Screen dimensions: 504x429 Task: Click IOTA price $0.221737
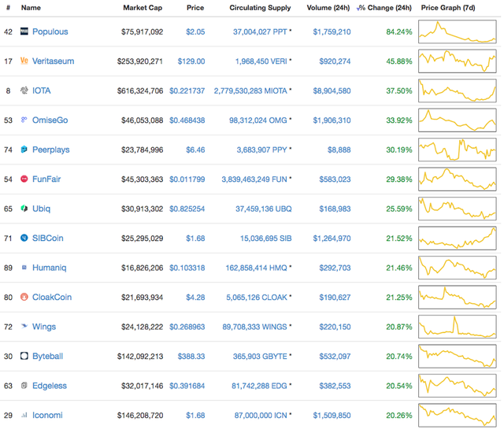(187, 91)
